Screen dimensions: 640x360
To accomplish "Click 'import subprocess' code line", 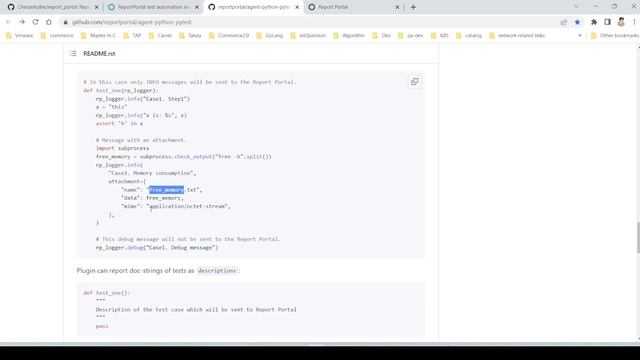I will [122, 148].
